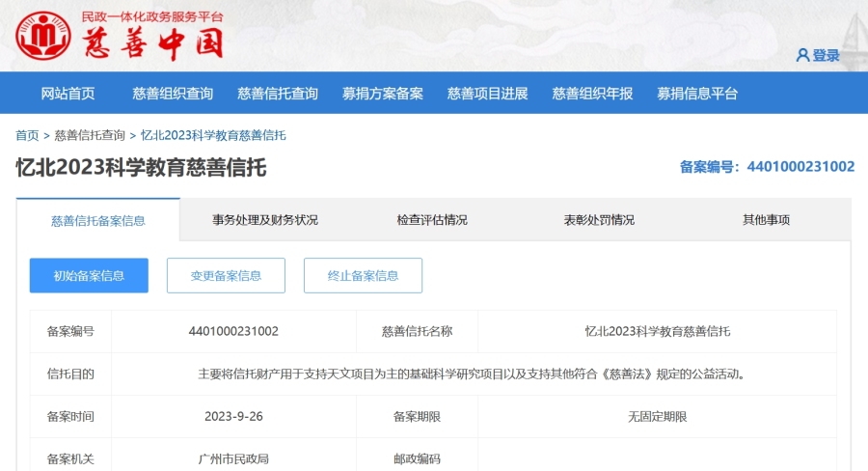Switch to 事务处理及财务状况 tab
The width and height of the screenshot is (868, 471).
point(265,220)
